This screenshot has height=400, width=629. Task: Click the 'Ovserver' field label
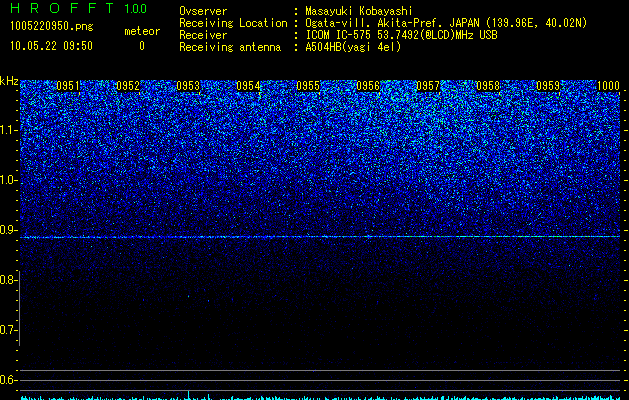click(203, 11)
